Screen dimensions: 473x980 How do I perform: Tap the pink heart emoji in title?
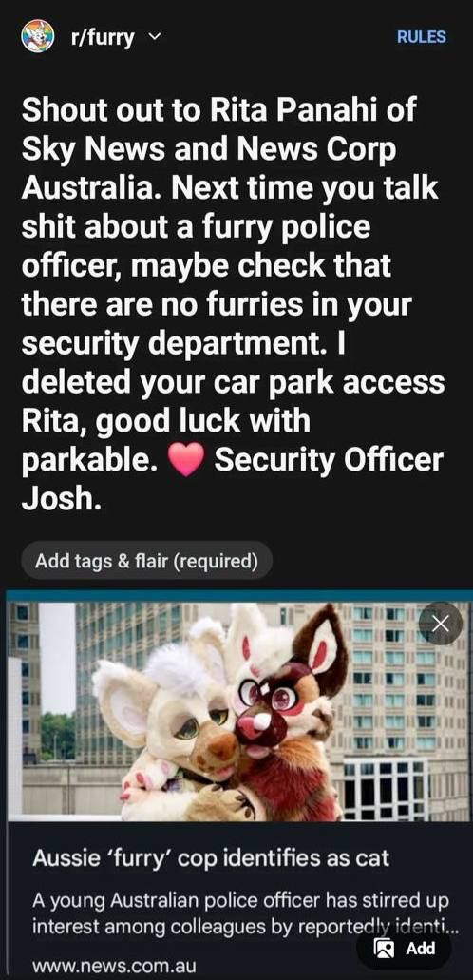click(x=186, y=461)
